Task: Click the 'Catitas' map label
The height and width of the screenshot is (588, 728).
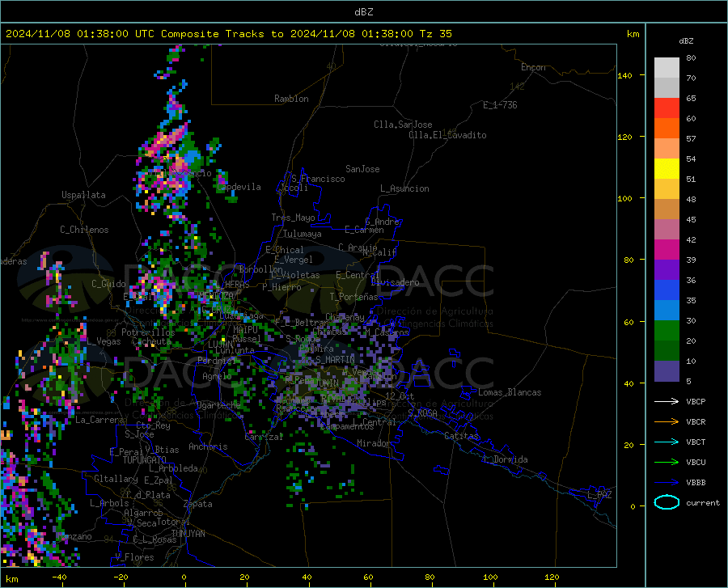Action: [462, 436]
